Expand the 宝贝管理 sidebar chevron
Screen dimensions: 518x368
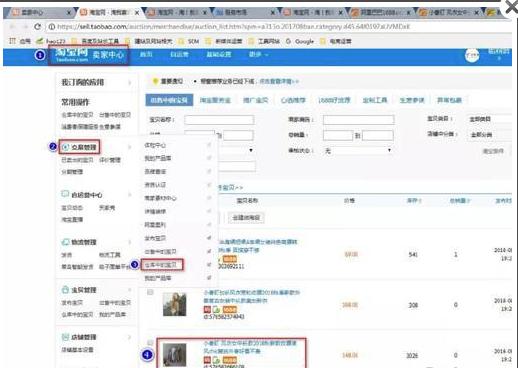pos(130,290)
